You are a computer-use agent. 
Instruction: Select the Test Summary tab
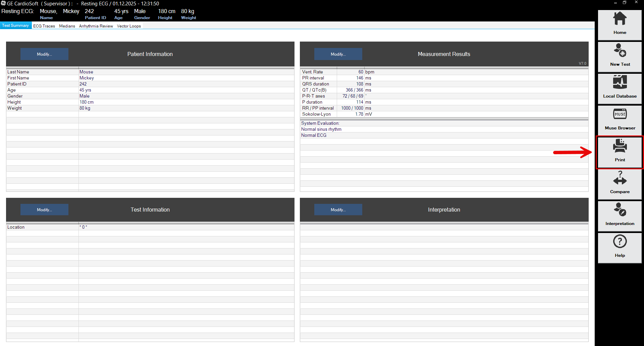click(x=15, y=25)
